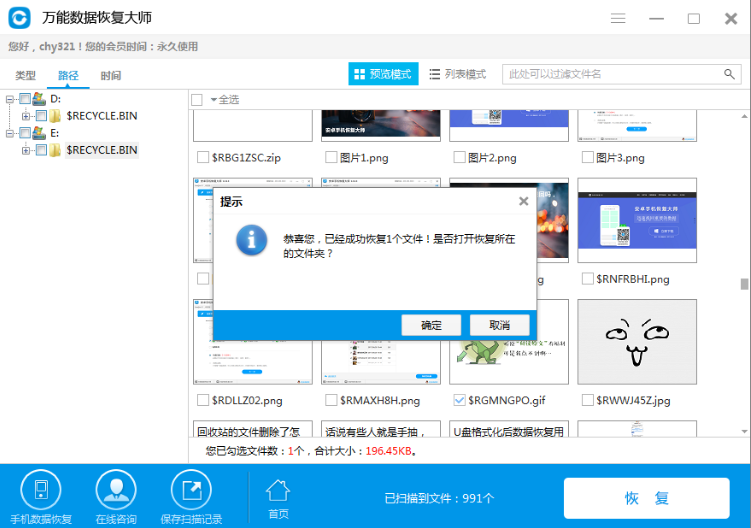Image resolution: width=751 pixels, height=528 pixels.
Task: Click the save scan record icon
Action: pos(191,489)
